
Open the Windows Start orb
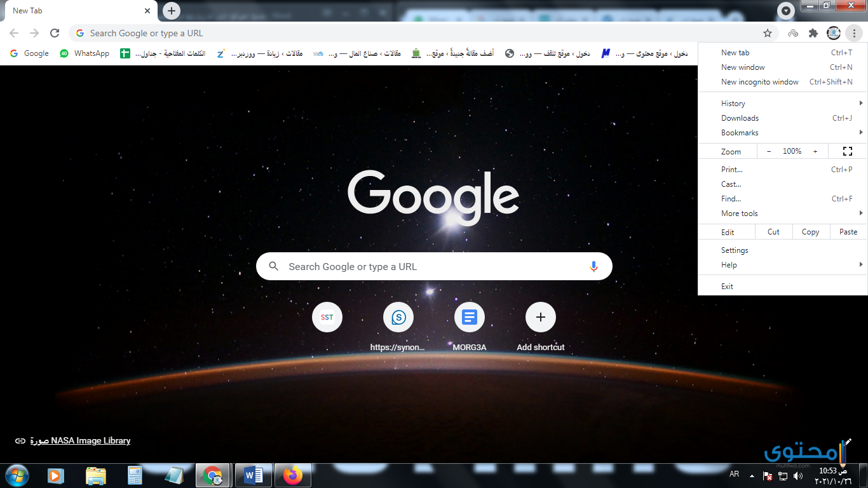pos(17,475)
